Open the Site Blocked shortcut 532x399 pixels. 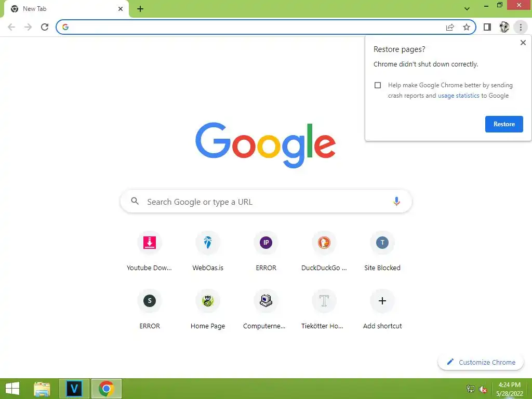(382, 251)
